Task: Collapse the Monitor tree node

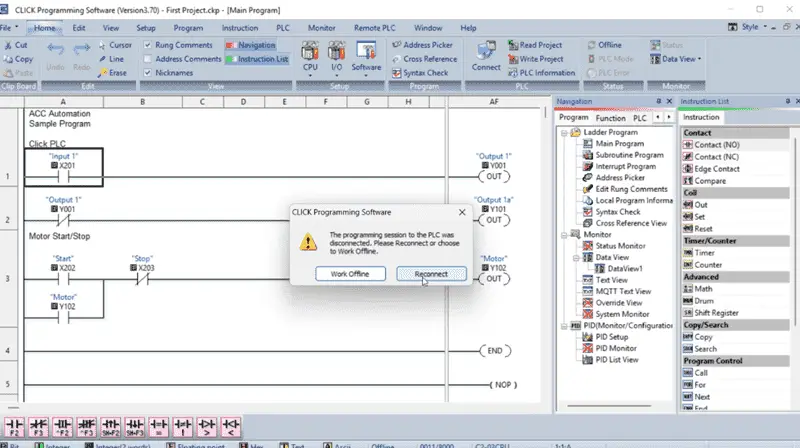Action: [x=564, y=235]
